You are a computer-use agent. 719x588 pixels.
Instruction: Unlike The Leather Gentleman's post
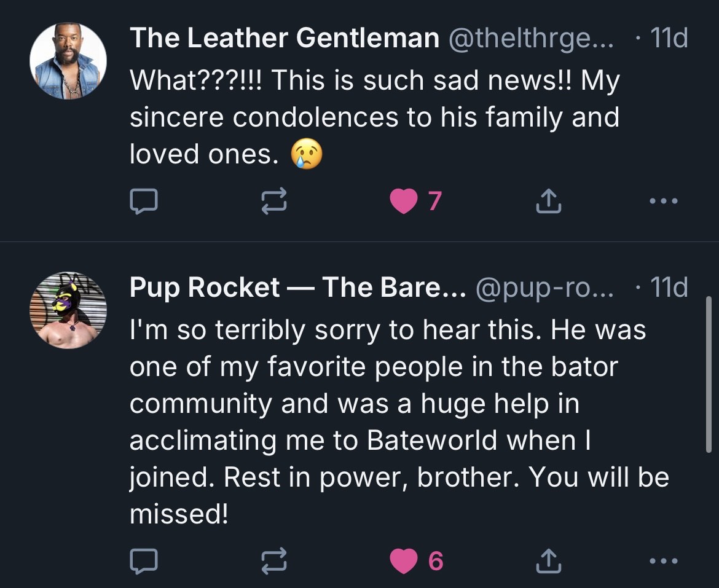pos(404,201)
